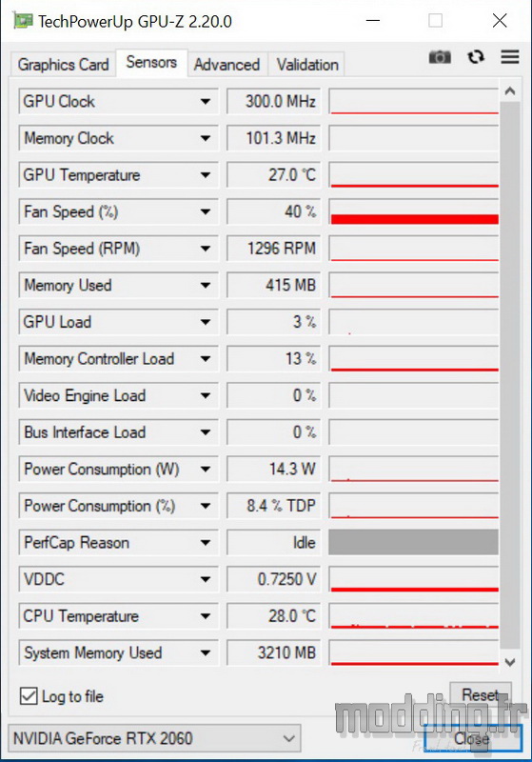
Task: Click the Reset button
Action: tap(481, 694)
